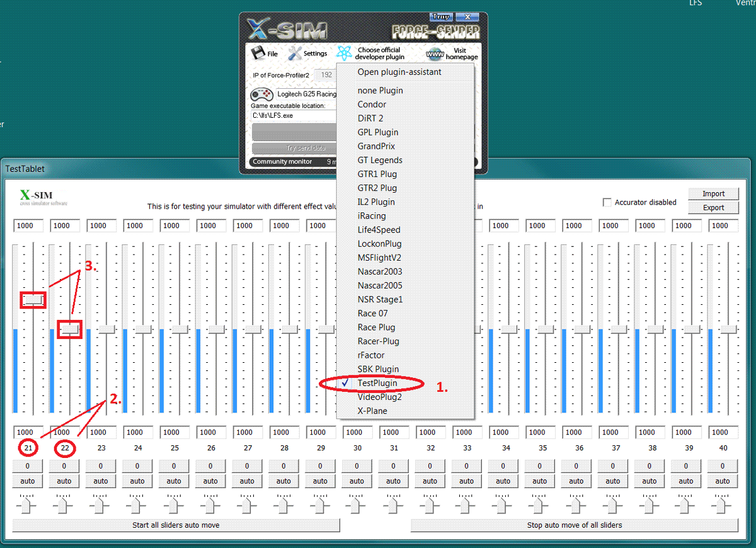Click the Community monitor label
This screenshot has width=756, height=548.
(282, 162)
